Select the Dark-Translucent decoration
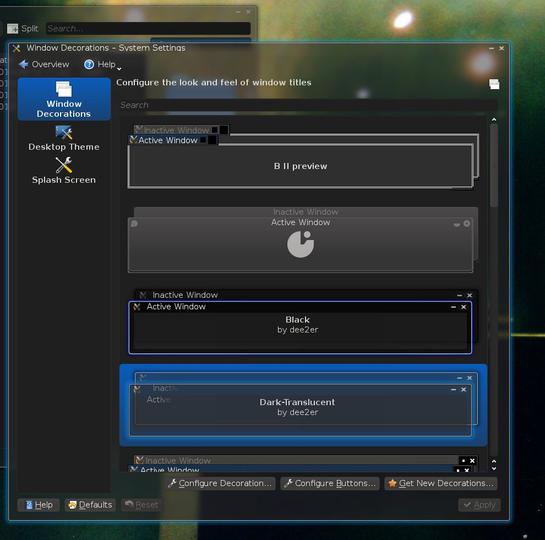This screenshot has height=540, width=545. click(303, 405)
